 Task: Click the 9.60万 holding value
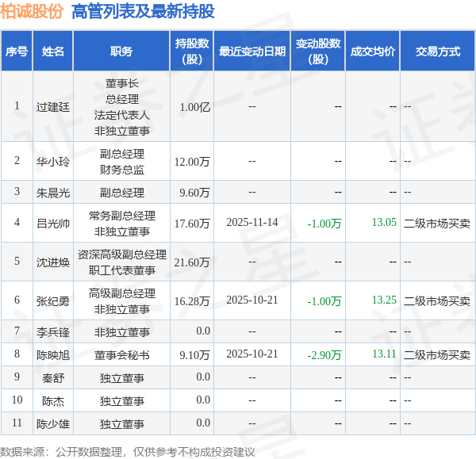194,193
